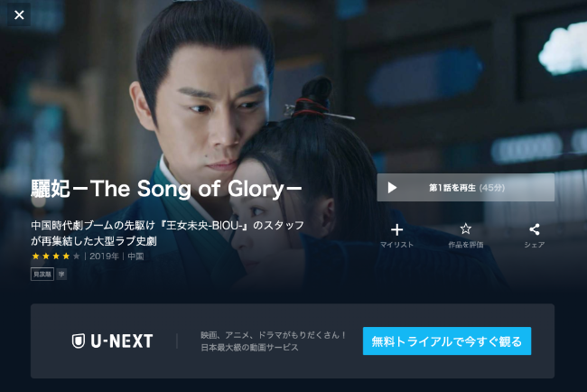Image resolution: width=587 pixels, height=392 pixels.
Task: Click the first gold rating star
Action: tap(35, 257)
